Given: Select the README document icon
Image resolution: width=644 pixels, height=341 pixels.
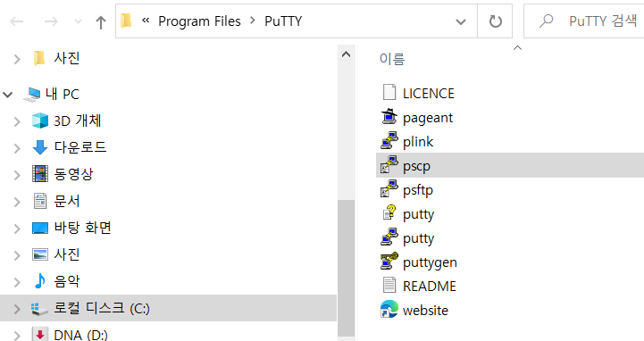Looking at the screenshot, I should [389, 285].
